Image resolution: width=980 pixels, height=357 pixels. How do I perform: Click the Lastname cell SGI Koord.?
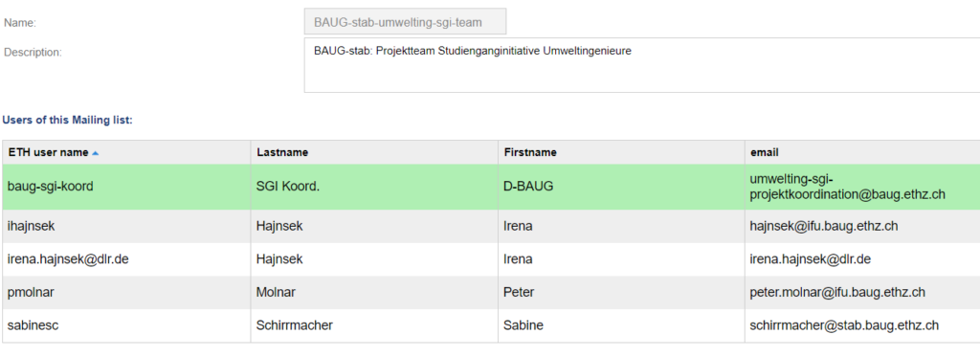click(288, 187)
